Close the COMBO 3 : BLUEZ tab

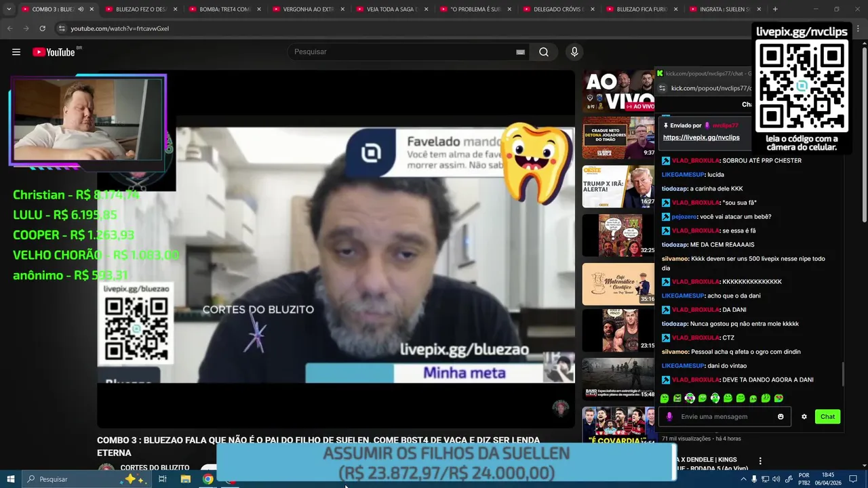coord(92,9)
